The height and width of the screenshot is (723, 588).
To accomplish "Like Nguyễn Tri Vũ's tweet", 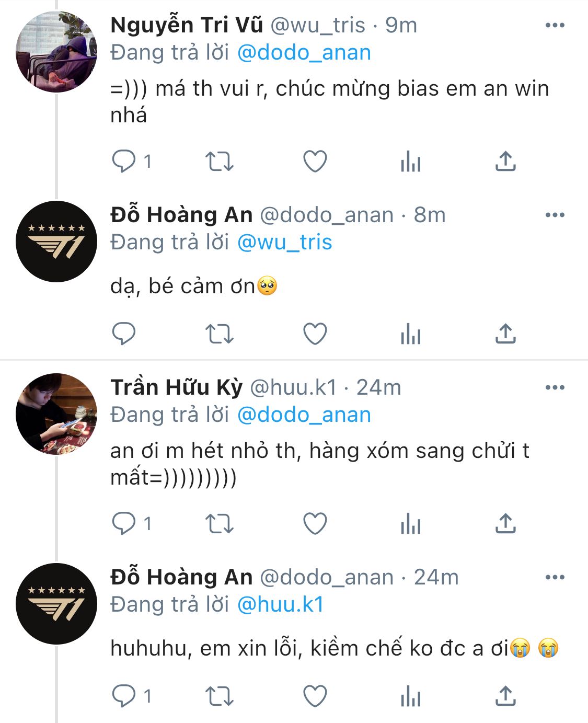I will pos(315,161).
